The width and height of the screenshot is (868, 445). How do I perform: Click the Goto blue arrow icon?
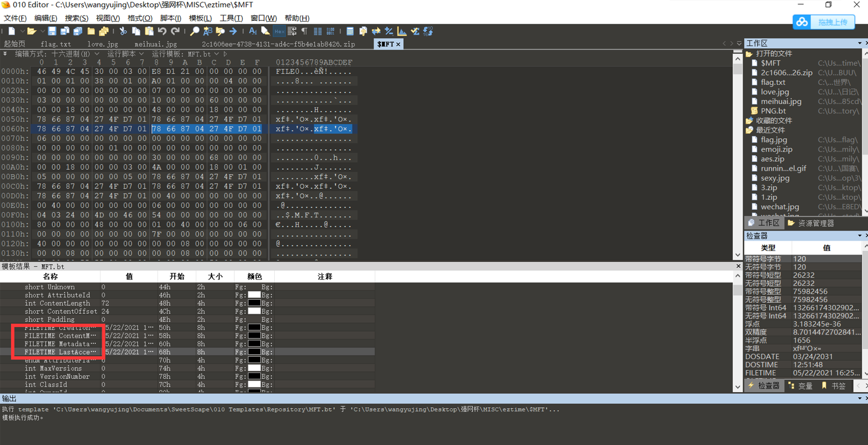(233, 31)
